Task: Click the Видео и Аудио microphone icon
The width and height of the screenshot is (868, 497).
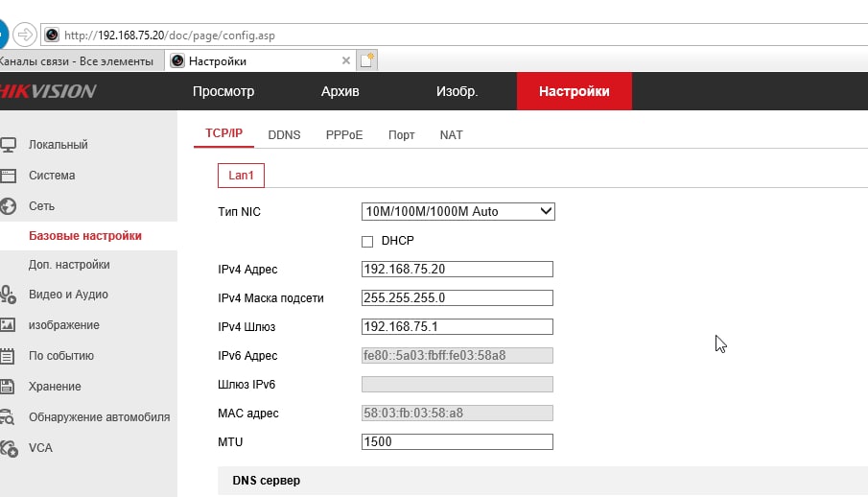Action: point(8,295)
